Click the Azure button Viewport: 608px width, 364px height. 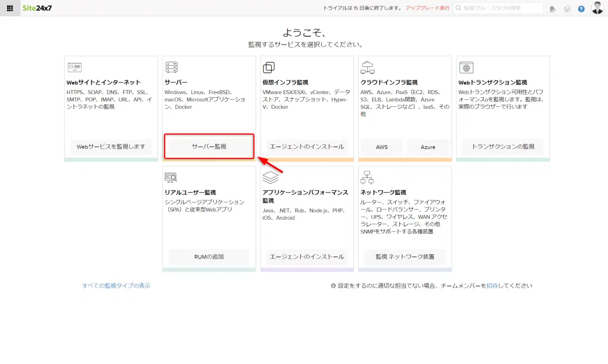click(x=428, y=147)
